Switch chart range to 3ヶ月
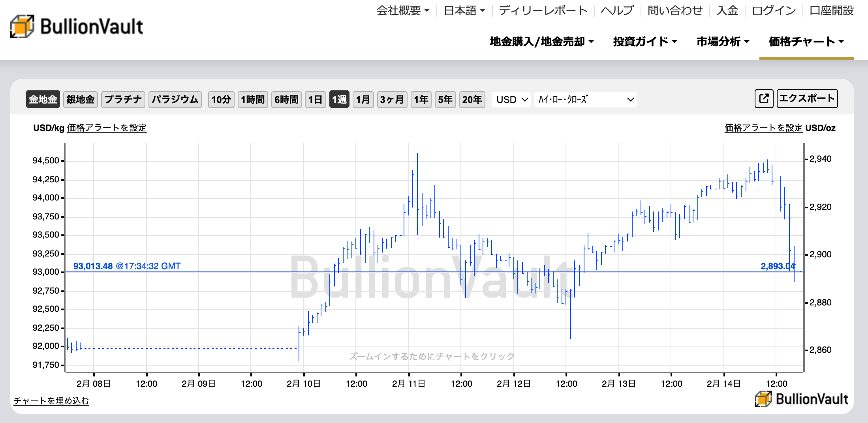Viewport: 868px width, 423px height. click(x=392, y=99)
